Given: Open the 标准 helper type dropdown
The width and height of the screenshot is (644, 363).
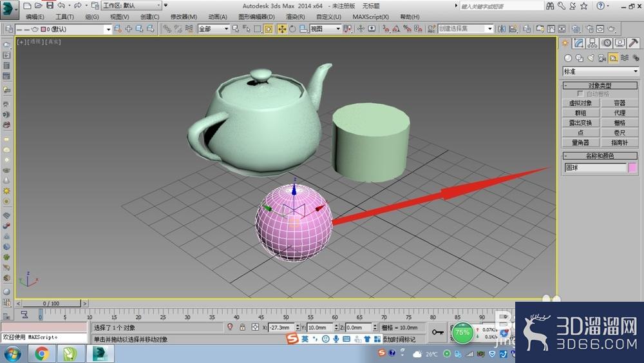Looking at the screenshot, I should pyautogui.click(x=600, y=71).
